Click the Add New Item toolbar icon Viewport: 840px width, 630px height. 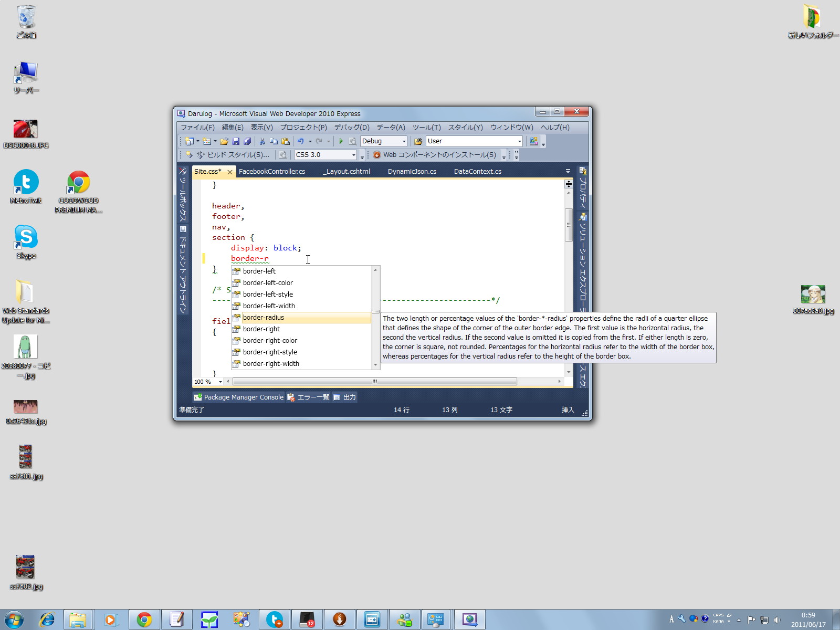(207, 141)
